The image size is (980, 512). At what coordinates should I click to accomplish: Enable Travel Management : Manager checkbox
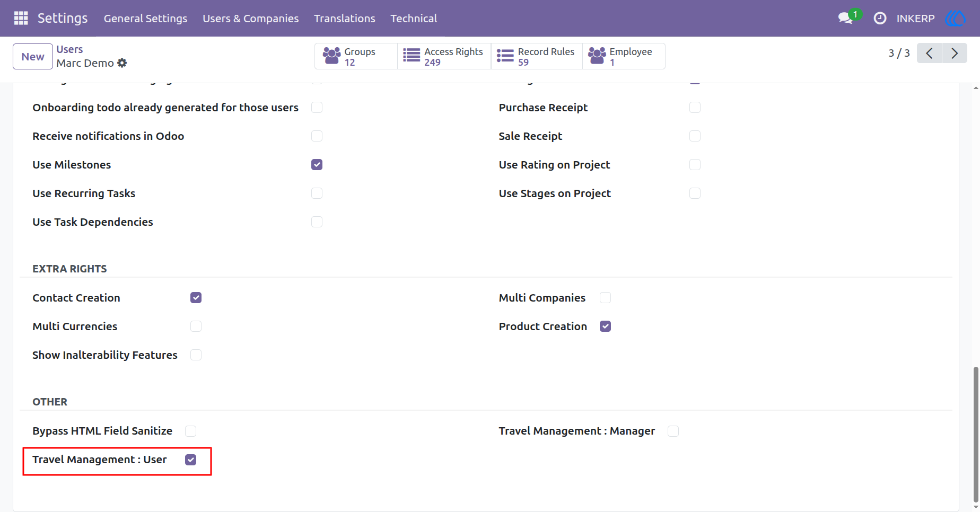(673, 431)
